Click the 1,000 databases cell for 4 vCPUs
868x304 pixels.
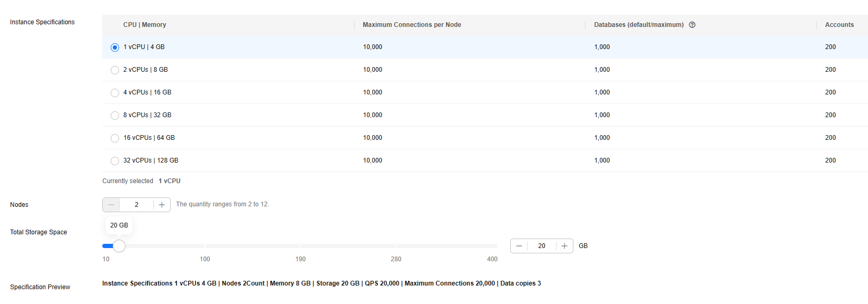coord(602,92)
